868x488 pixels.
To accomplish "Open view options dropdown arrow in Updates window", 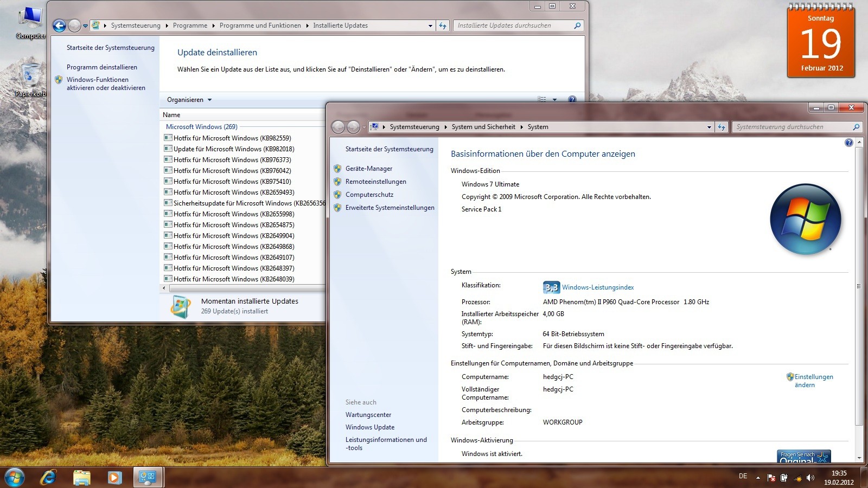I will 554,99.
